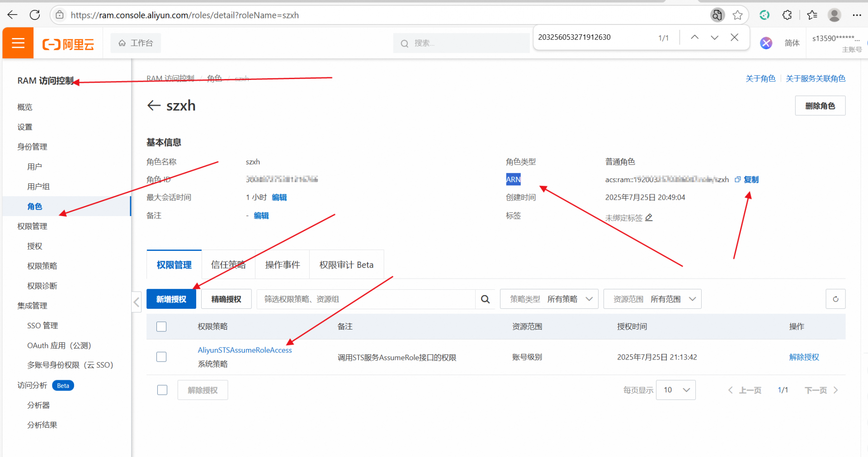Click the browser address bar URL
Viewport: 868px width, 457px height.
pos(184,15)
